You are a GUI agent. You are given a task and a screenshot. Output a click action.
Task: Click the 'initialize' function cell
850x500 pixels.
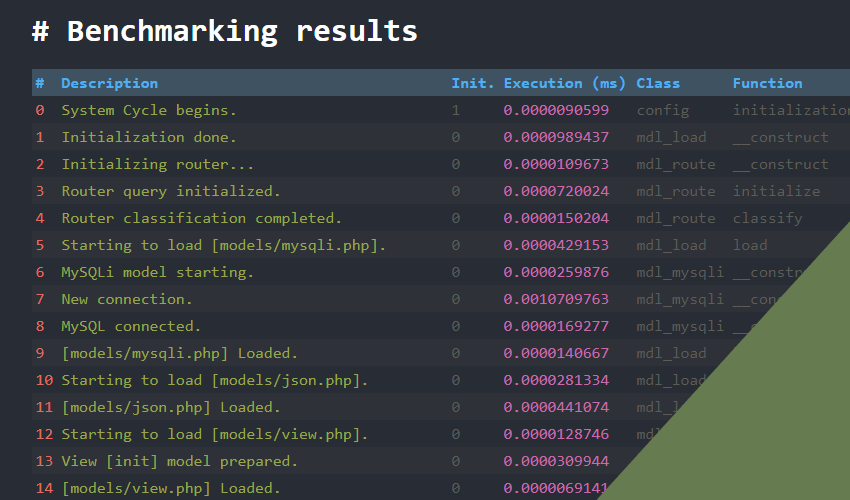pos(776,191)
